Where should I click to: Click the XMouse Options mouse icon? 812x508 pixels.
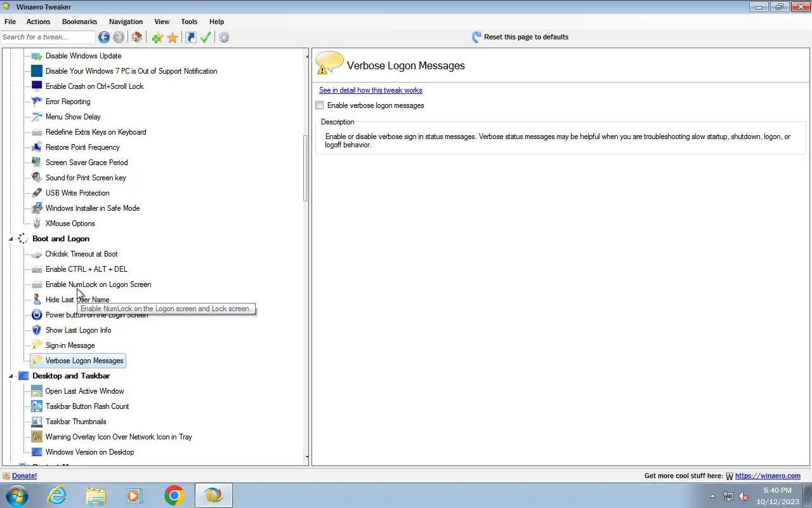37,224
